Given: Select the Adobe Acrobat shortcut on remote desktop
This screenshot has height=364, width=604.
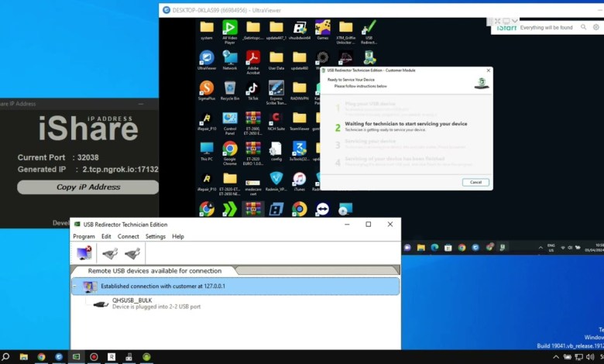Looking at the screenshot, I should coord(253,62).
